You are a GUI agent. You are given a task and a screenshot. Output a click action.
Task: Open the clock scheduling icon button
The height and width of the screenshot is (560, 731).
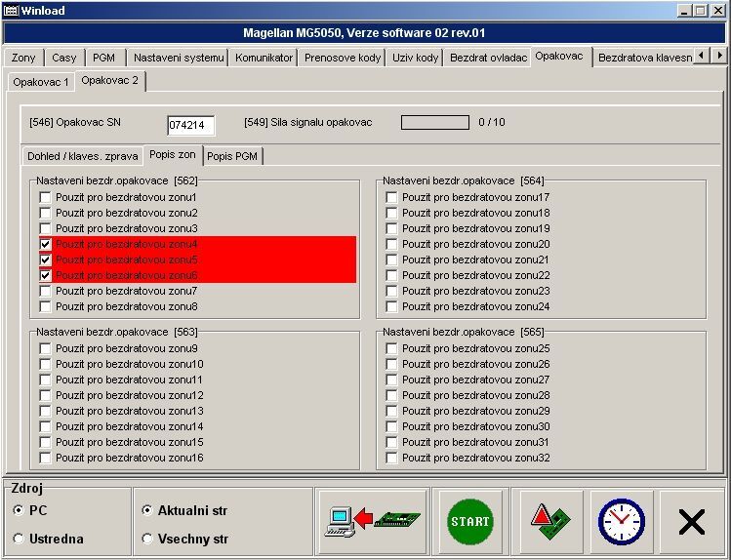coord(622,522)
